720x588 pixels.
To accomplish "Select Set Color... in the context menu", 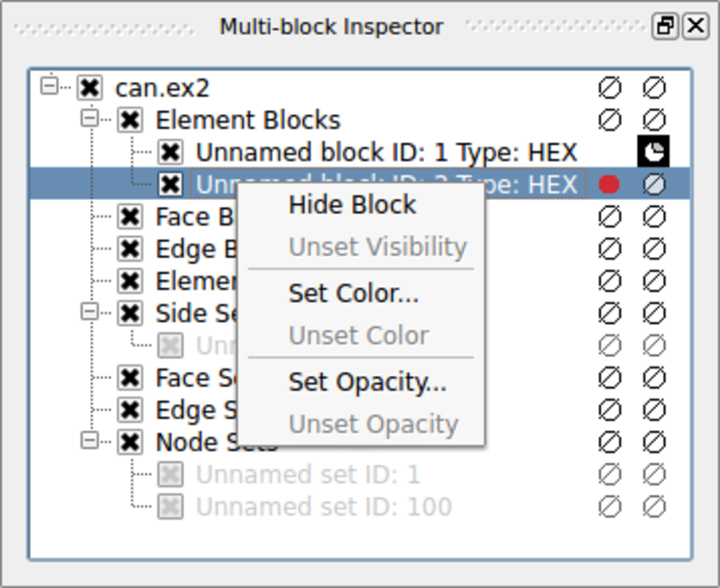I will click(x=353, y=293).
